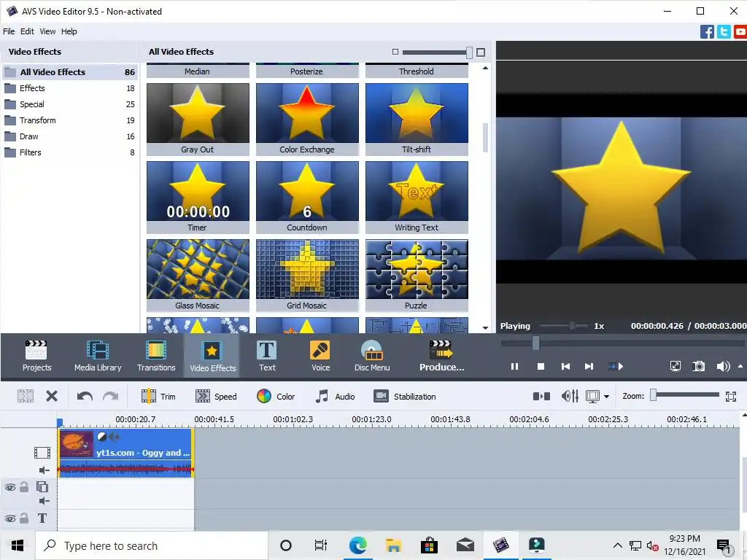Mute the main video track audio
747x560 pixels.
[44, 470]
